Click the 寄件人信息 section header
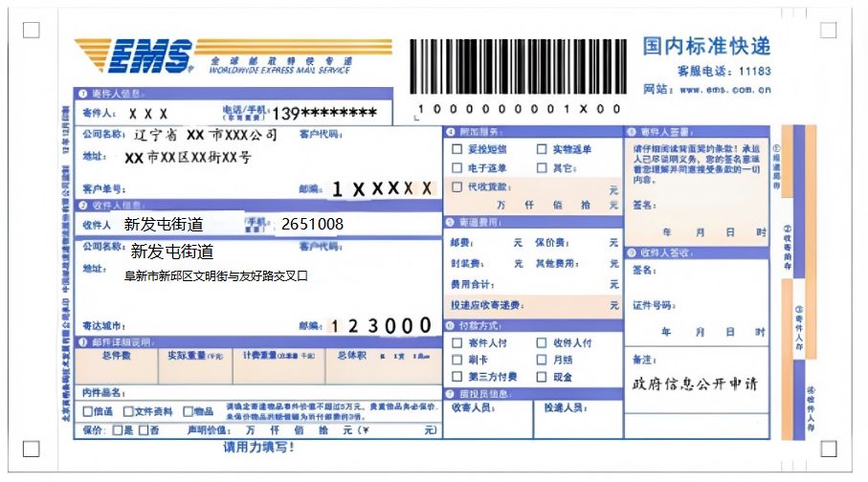 coord(234,94)
